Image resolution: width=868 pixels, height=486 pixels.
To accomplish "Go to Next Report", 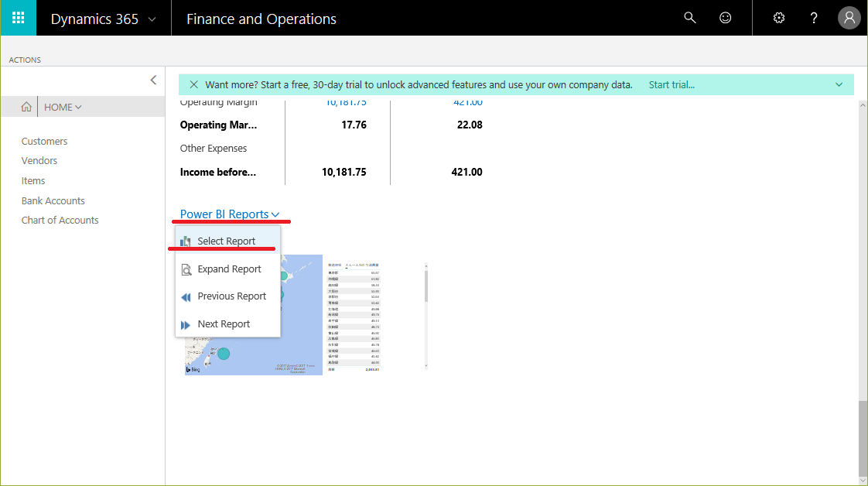I will tap(224, 324).
